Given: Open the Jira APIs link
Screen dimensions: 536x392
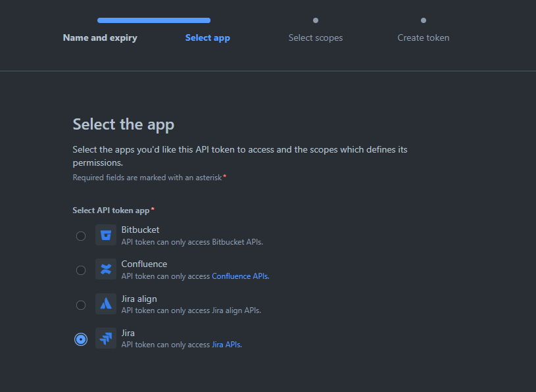Looking at the screenshot, I should (227, 345).
